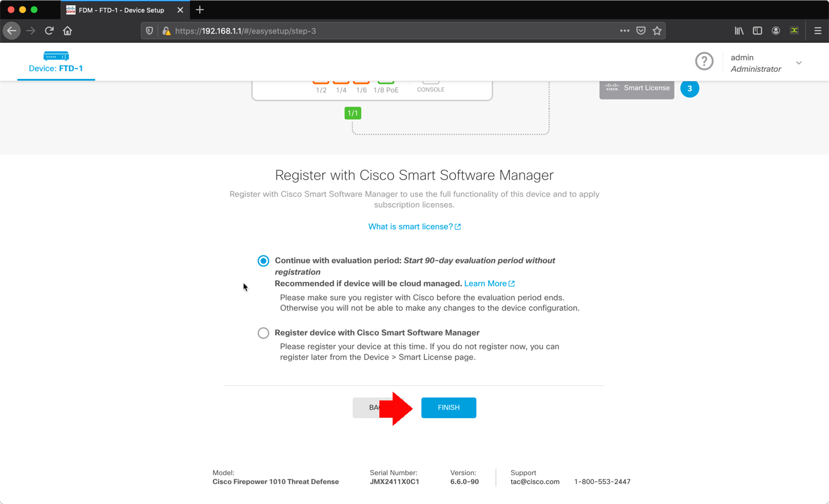Click the Cisco Smart License step icon
829x504 pixels.
tap(636, 88)
